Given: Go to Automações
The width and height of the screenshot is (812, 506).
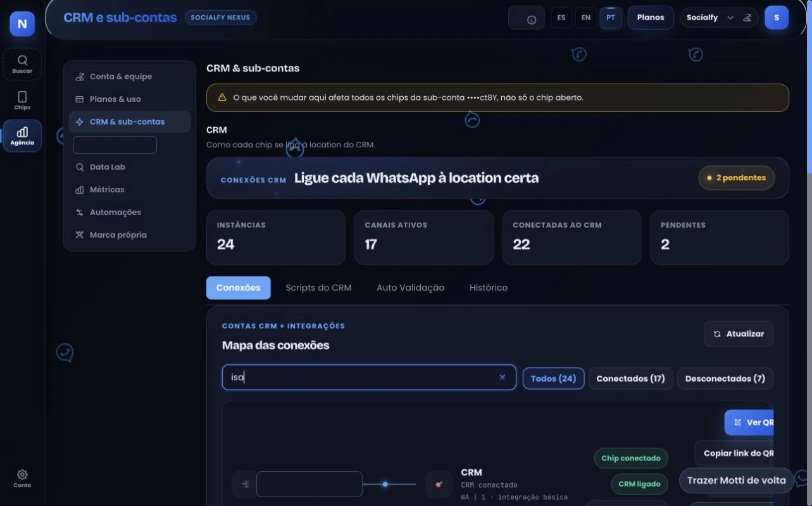Looking at the screenshot, I should [130, 213].
